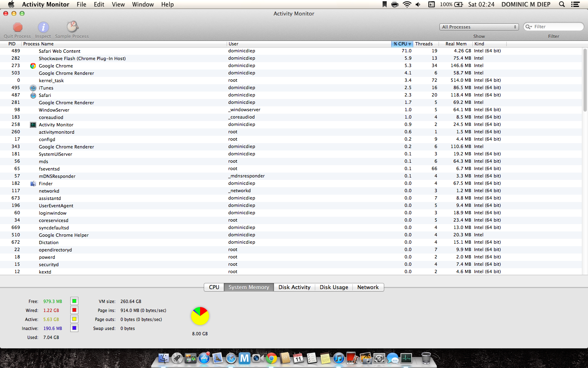Image resolution: width=588 pixels, height=368 pixels.
Task: Open Launchpad rocket icon in Dock
Action: coord(177,358)
